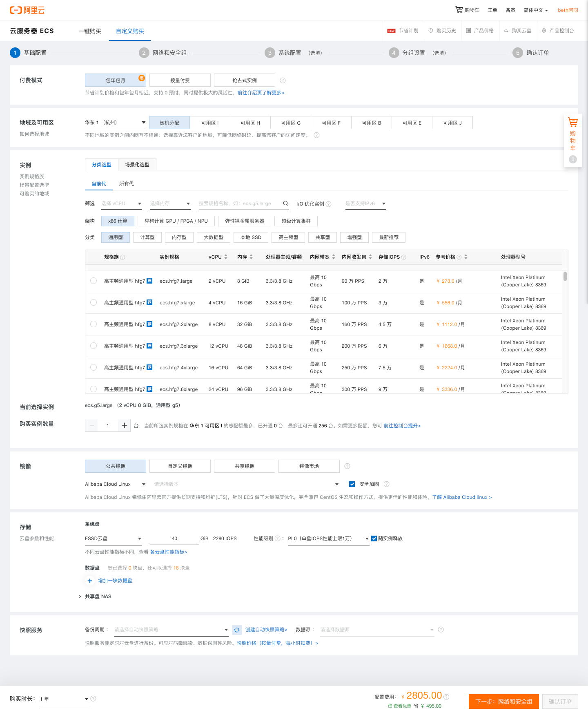Choose availability zone G button

[291, 123]
